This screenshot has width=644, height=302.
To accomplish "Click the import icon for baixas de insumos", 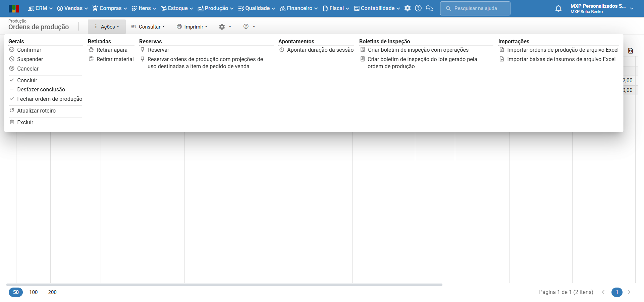I will pyautogui.click(x=502, y=59).
